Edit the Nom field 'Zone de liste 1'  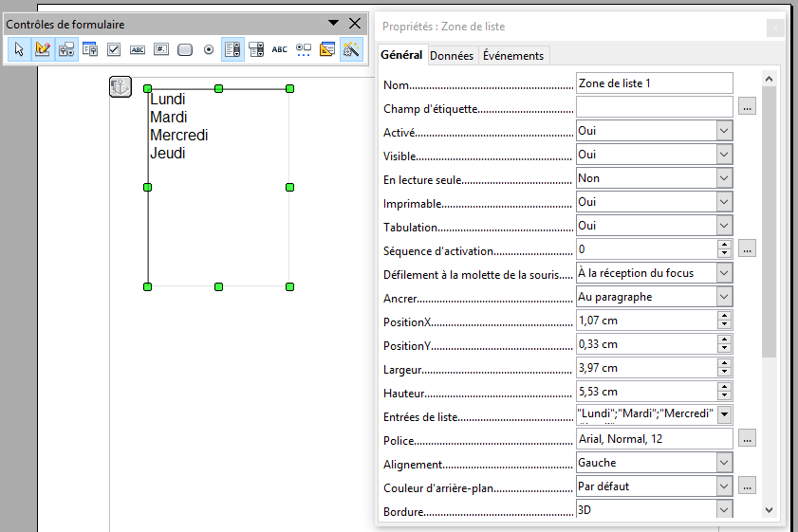click(x=655, y=83)
